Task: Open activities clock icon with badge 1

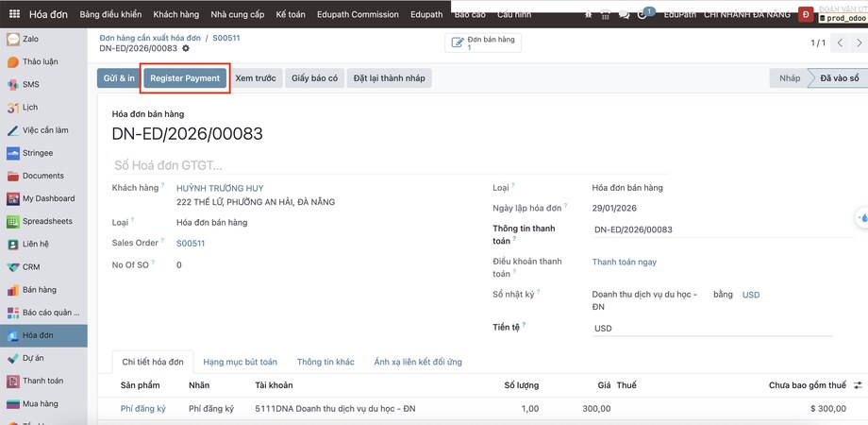Action: tap(643, 14)
